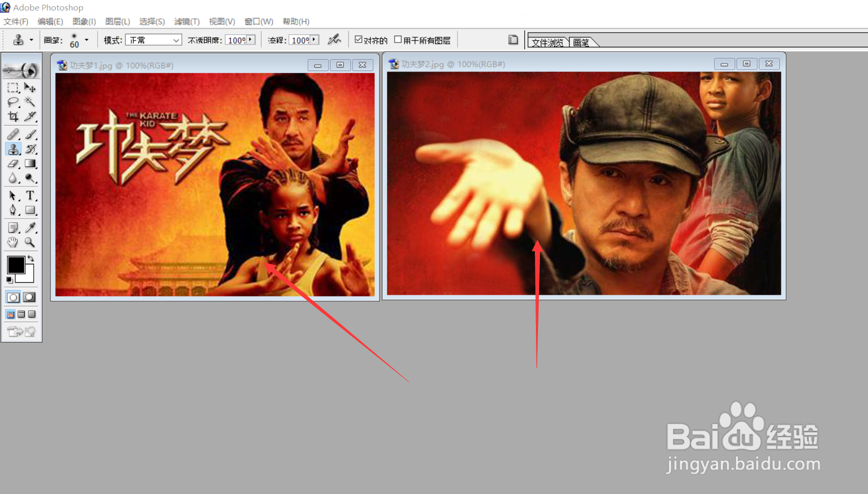The height and width of the screenshot is (494, 868).
Task: Click the foreground color swatch
Action: (x=16, y=264)
